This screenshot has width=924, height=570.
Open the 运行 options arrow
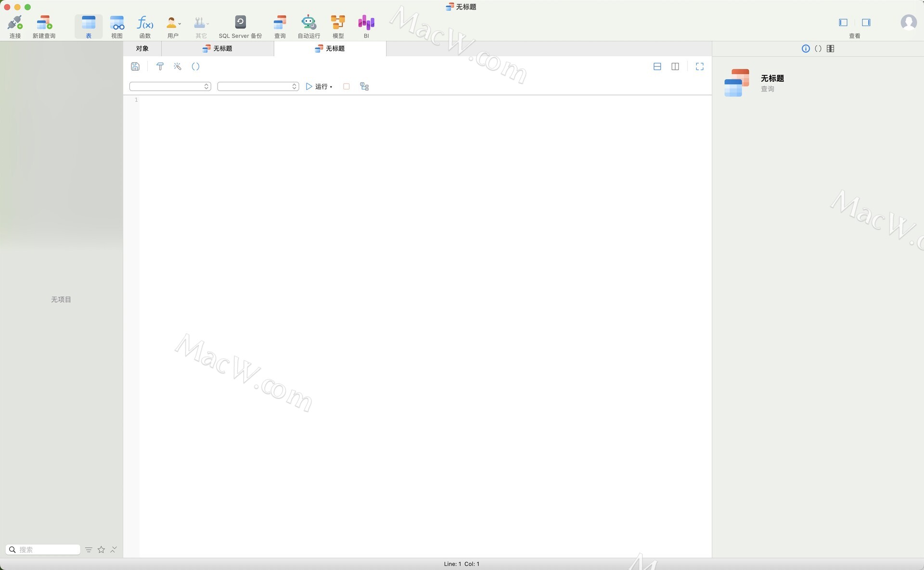click(x=331, y=87)
